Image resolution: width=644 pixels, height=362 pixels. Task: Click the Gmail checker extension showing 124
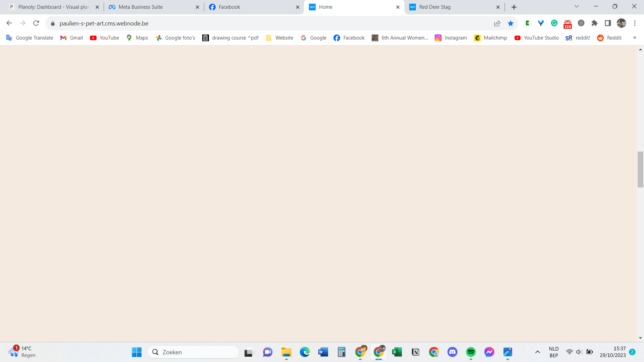pos(568,24)
